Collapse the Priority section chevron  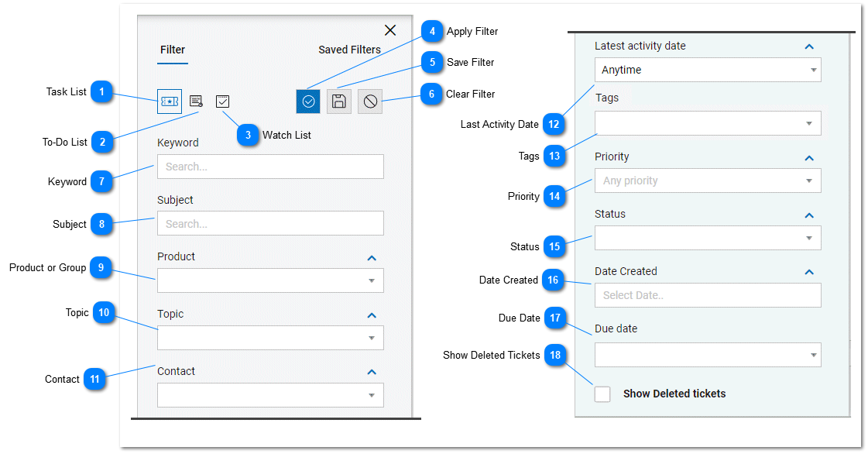coord(809,158)
